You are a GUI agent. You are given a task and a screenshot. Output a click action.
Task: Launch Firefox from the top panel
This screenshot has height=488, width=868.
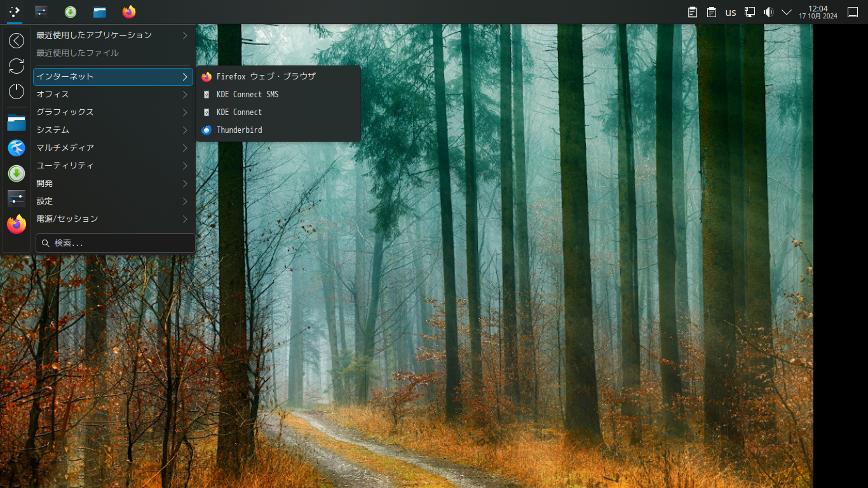[129, 11]
